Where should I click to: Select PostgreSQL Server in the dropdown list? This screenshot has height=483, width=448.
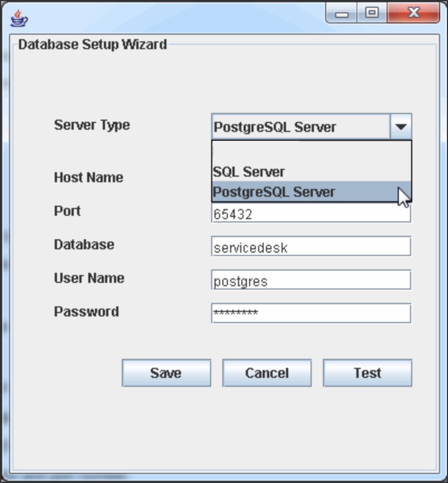(x=311, y=192)
